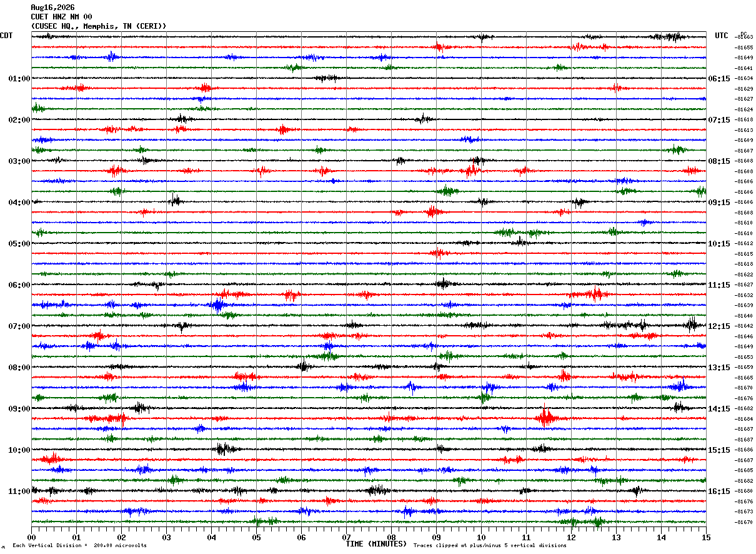The height and width of the screenshot is (554, 756).
Task: Click minute 08 on the bottom axis
Action: [391, 537]
